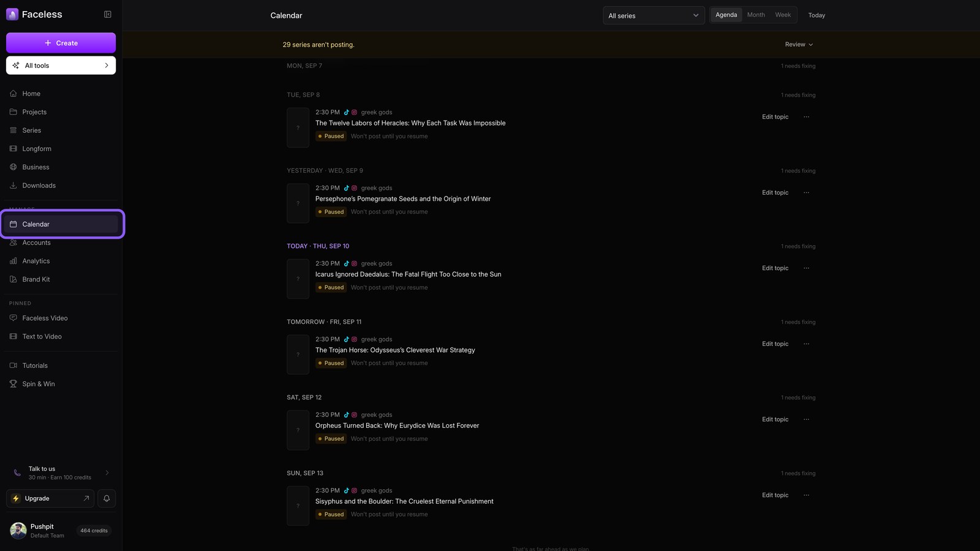Open more options for Trojan Horse post
This screenshot has height=551, width=980.
click(x=807, y=344)
